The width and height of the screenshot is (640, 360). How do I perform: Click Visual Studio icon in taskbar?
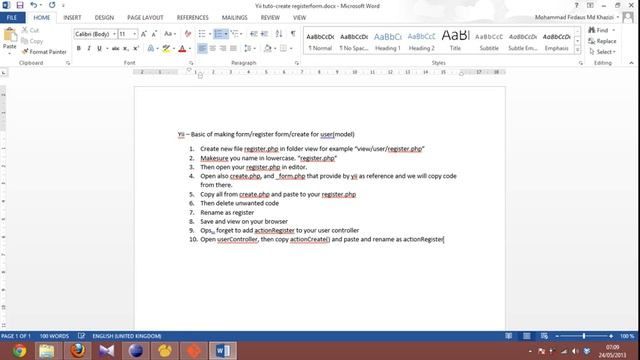pyautogui.click(x=107, y=351)
